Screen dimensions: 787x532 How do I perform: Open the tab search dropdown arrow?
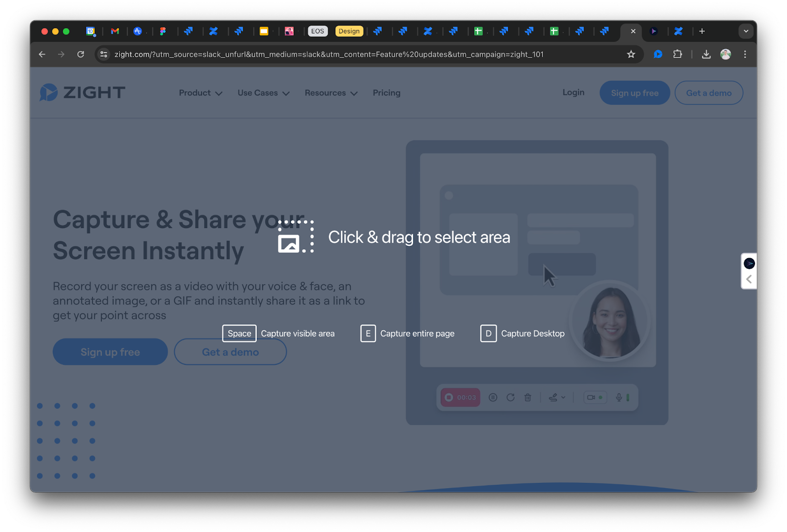(746, 31)
